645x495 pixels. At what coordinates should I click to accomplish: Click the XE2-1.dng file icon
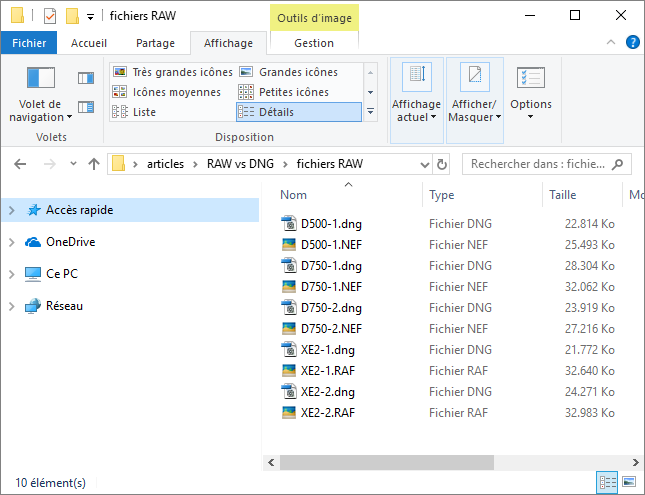pos(289,349)
